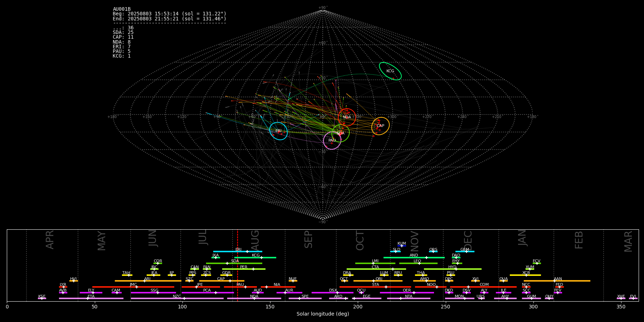Click the ORS shower bar in timeline
The image size is (644, 322).
[433, 252]
